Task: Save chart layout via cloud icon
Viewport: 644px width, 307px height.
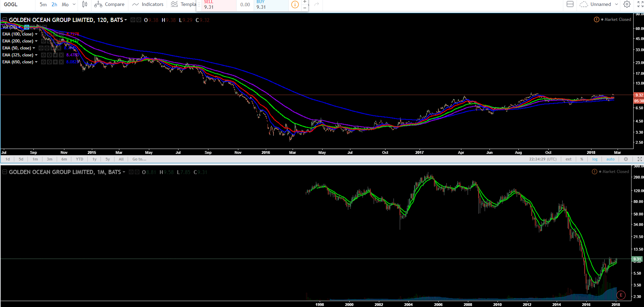Action: [583, 5]
